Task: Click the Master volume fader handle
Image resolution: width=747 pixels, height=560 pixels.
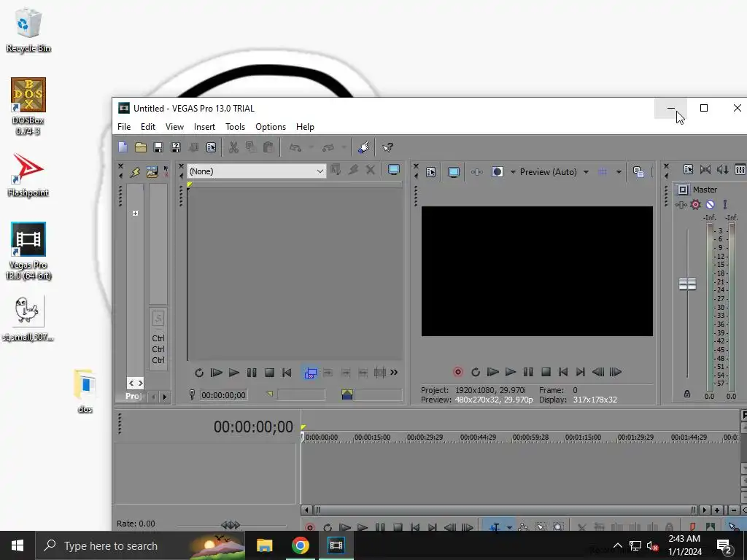Action: tap(687, 284)
